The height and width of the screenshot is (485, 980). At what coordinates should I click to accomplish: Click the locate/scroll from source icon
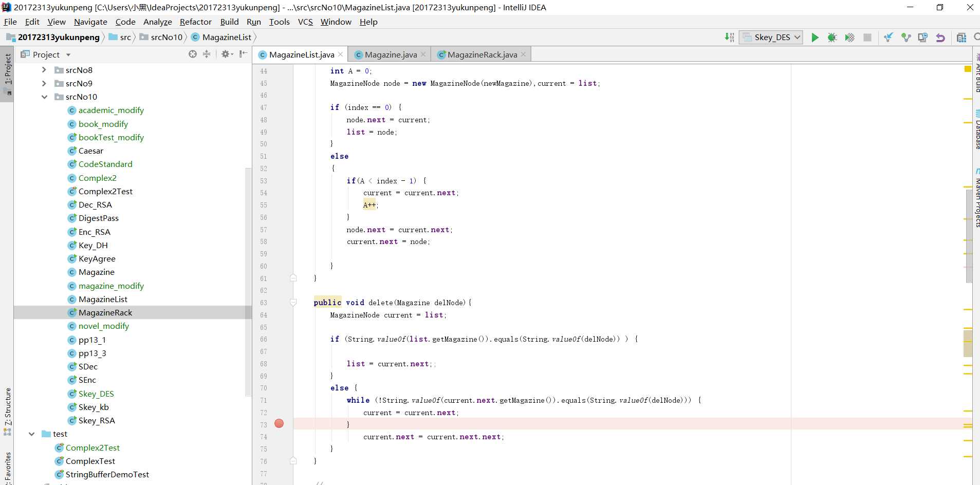[x=193, y=54]
